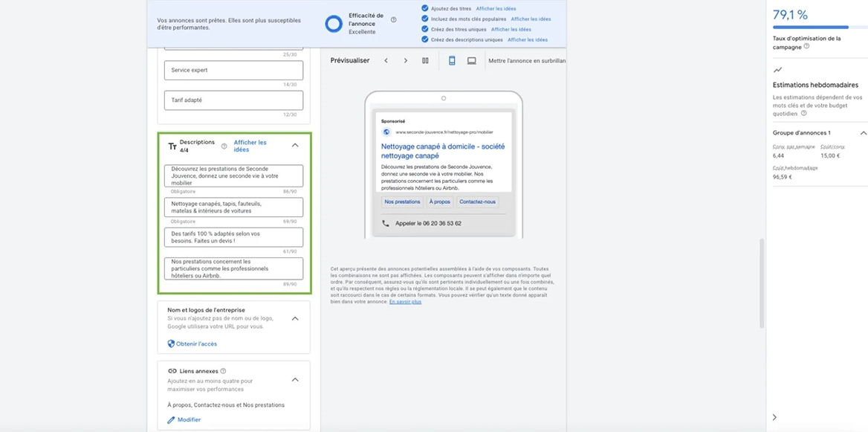The image size is (868, 432).
Task: Click the Service expert title field
Action: (x=233, y=71)
